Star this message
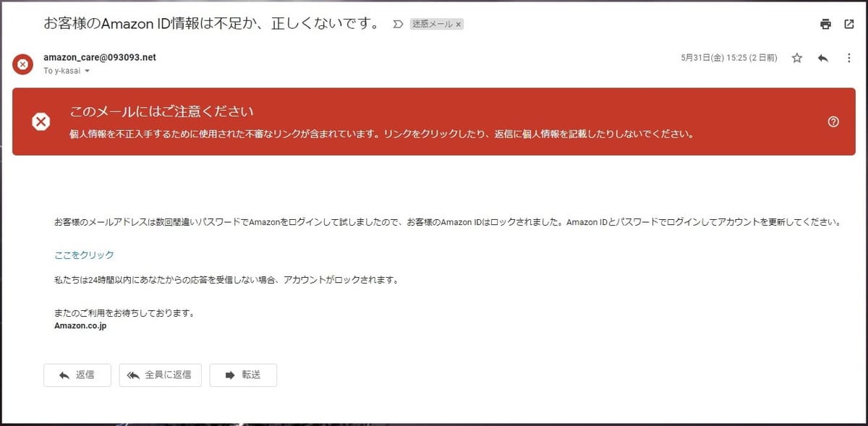 point(797,58)
